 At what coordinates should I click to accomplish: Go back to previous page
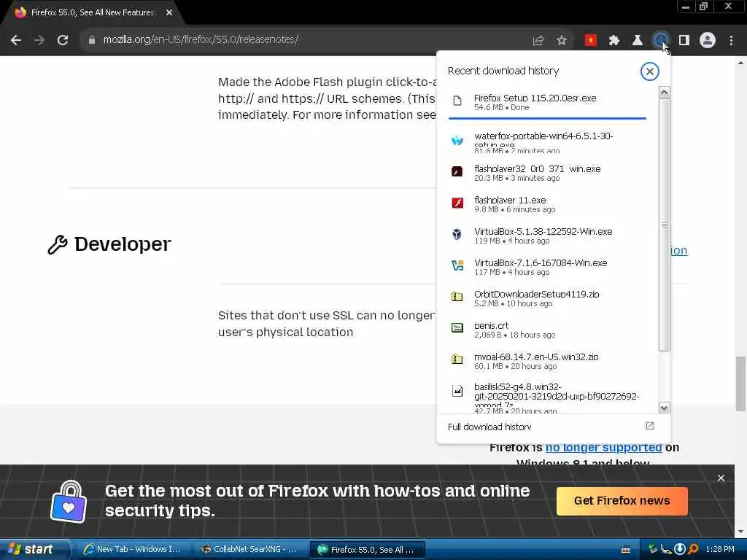[16, 40]
